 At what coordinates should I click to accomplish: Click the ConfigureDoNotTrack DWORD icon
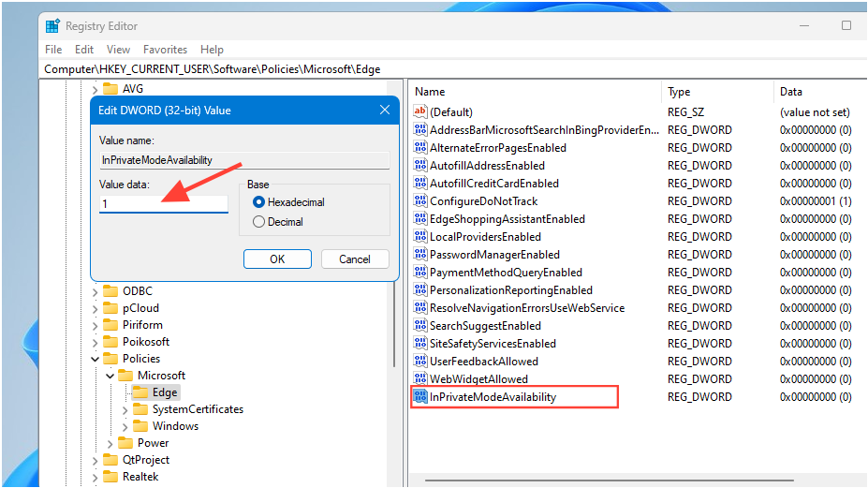(x=420, y=200)
